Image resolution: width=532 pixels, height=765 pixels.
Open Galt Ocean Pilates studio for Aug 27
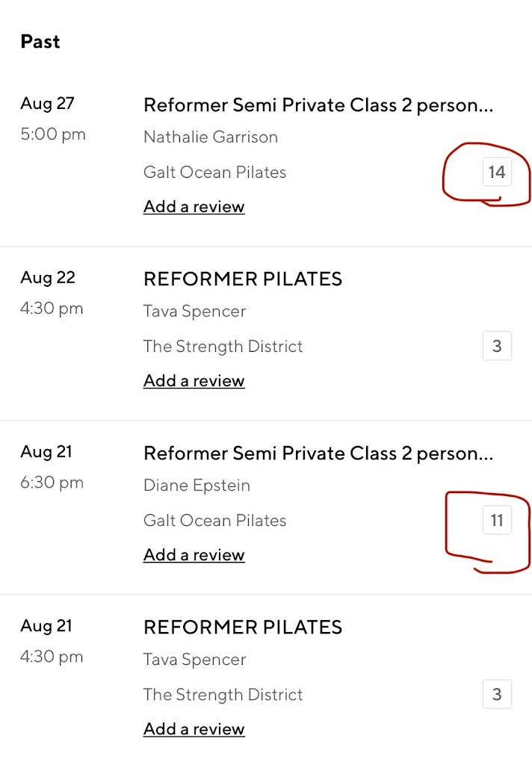214,173
